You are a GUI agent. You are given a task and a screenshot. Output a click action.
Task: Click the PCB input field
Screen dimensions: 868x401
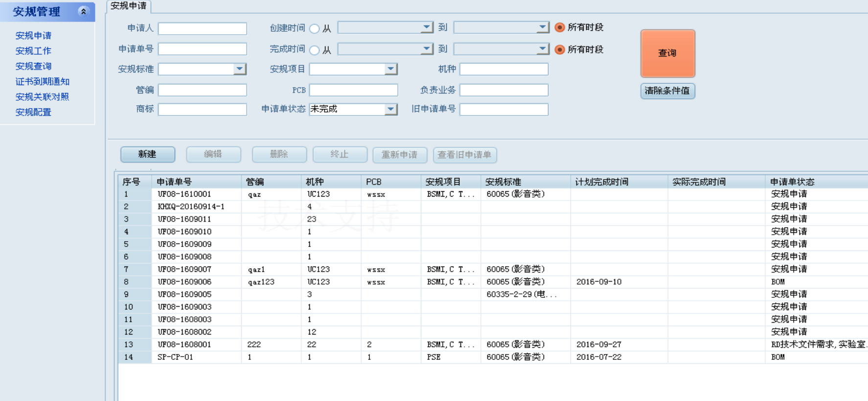(x=354, y=90)
